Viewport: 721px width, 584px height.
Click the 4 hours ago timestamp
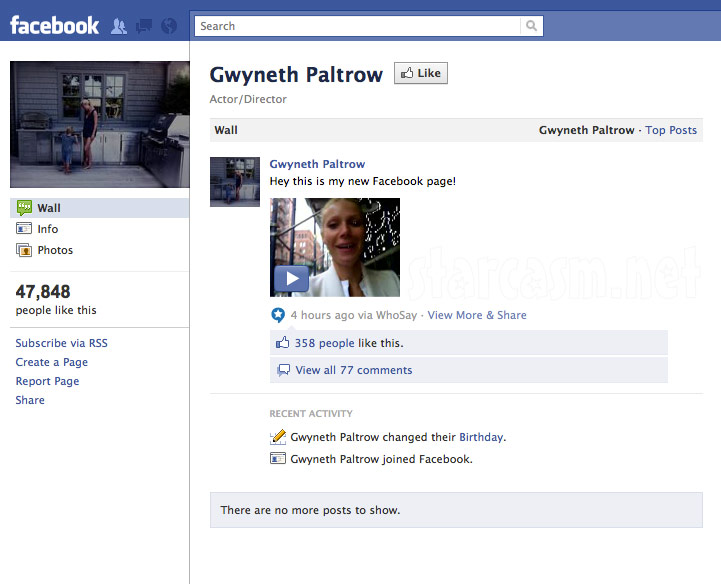click(322, 315)
